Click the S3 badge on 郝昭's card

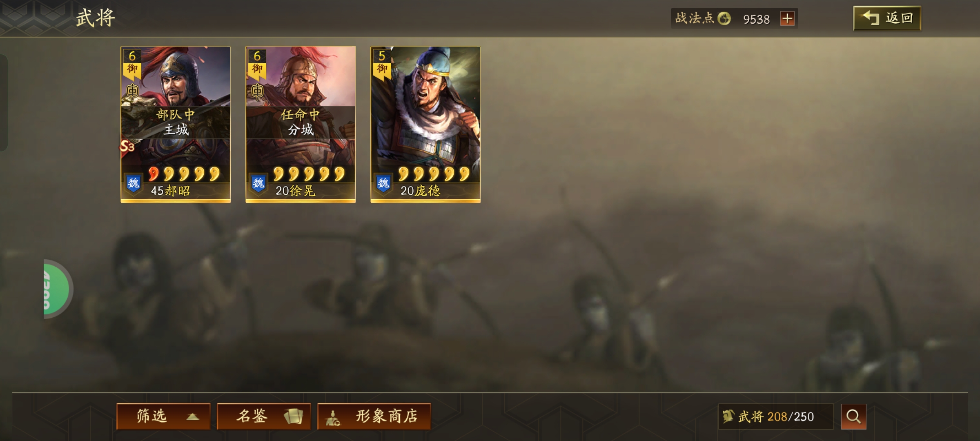tap(127, 146)
